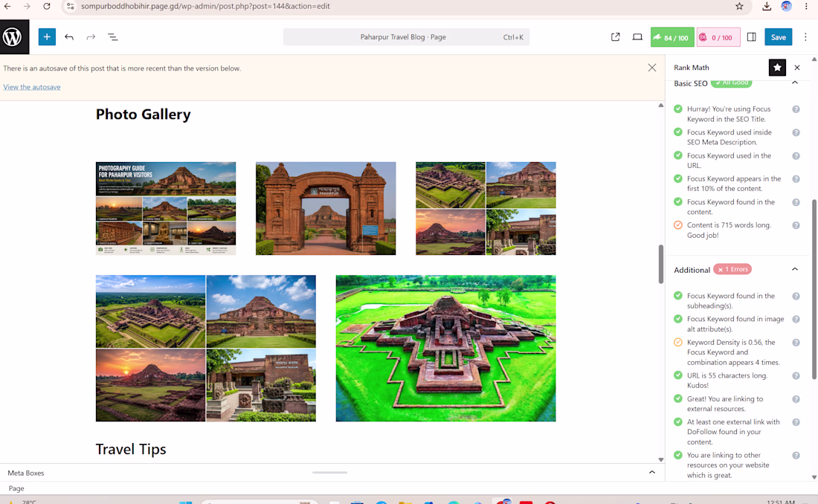Click the Photo Gallery heading
The height and width of the screenshot is (504, 818).
(144, 114)
